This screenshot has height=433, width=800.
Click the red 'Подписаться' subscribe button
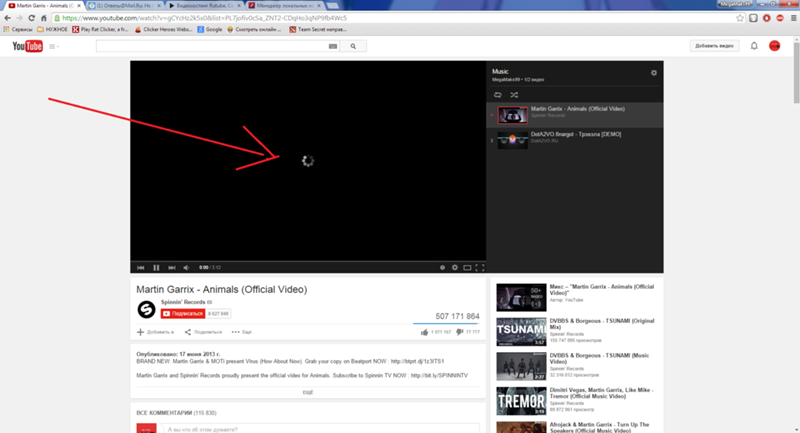pyautogui.click(x=183, y=314)
